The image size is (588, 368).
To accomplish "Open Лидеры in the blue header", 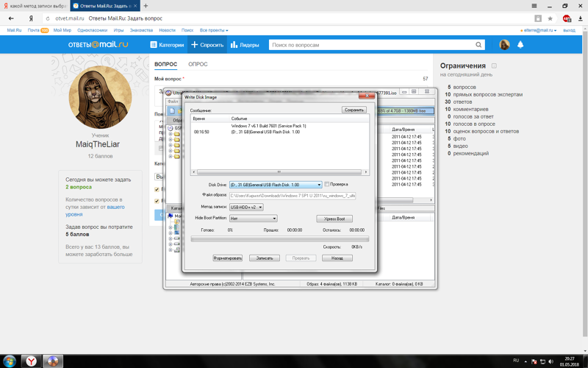I will coord(245,45).
